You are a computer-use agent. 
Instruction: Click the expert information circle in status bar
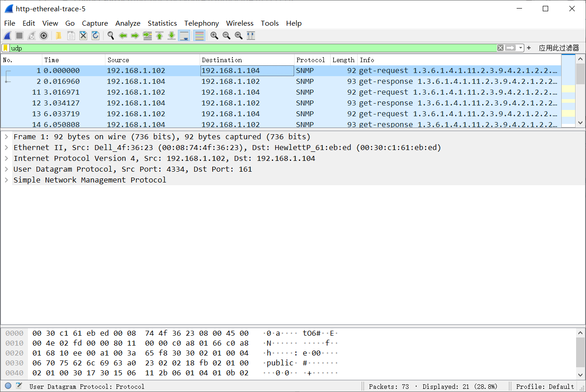(x=8, y=386)
